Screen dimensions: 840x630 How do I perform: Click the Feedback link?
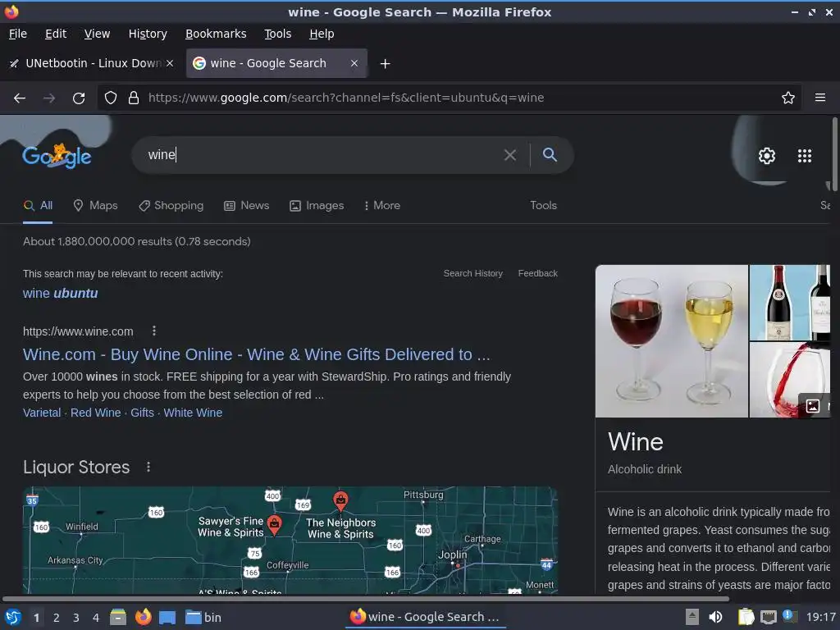pos(538,274)
